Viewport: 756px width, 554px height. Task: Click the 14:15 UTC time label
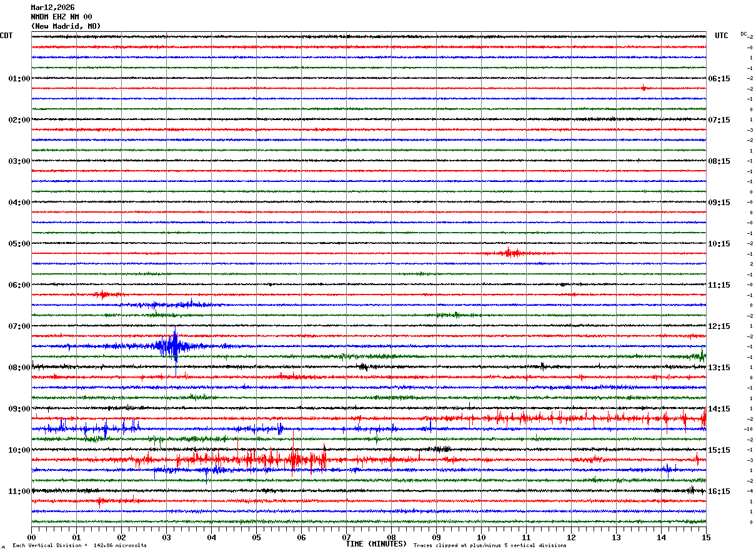[719, 409]
